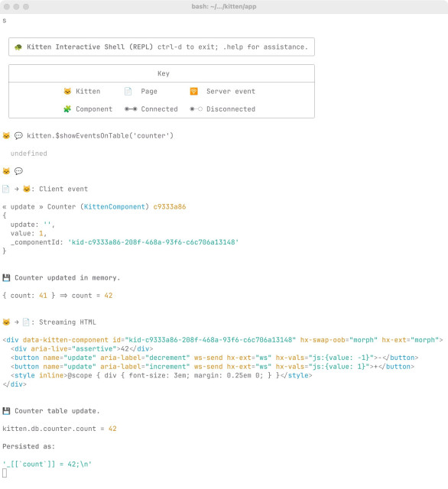
Task: Click the Server event label in Key
Action: click(231, 92)
